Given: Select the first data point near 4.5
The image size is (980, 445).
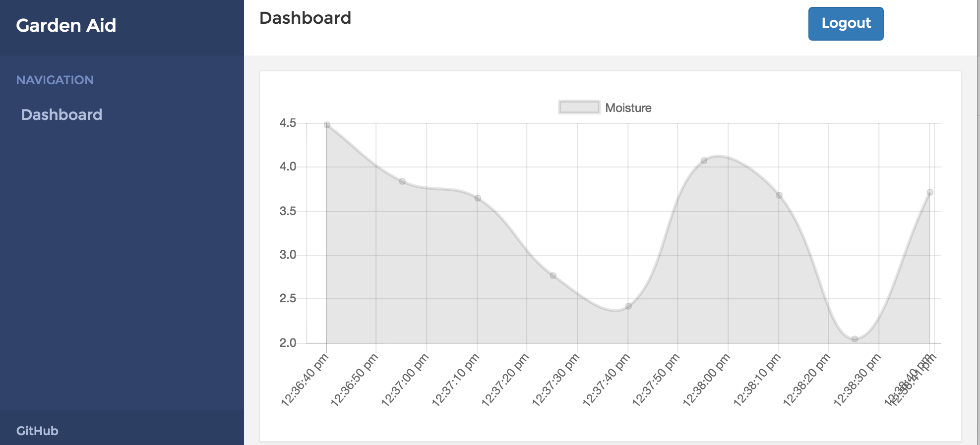Looking at the screenshot, I should click(x=327, y=125).
